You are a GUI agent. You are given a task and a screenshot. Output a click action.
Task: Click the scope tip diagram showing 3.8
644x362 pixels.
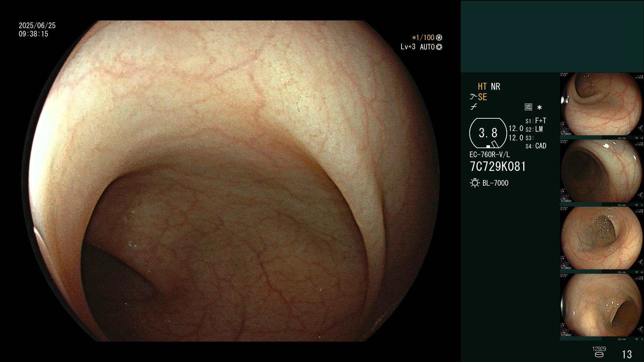tap(488, 133)
